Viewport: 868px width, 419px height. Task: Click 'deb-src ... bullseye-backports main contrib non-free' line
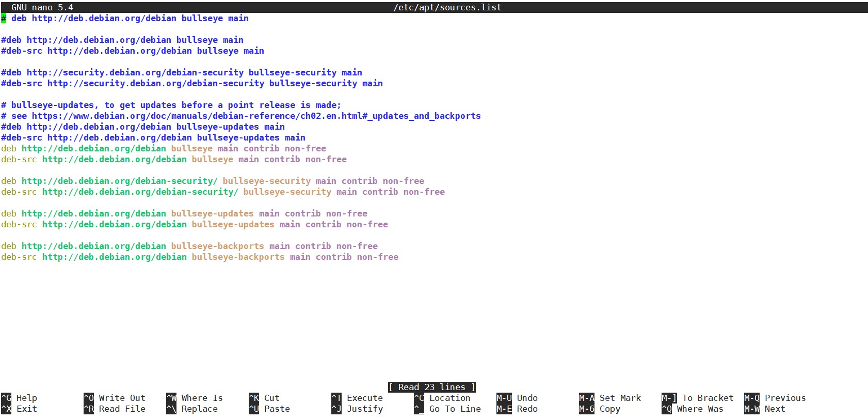(200, 257)
